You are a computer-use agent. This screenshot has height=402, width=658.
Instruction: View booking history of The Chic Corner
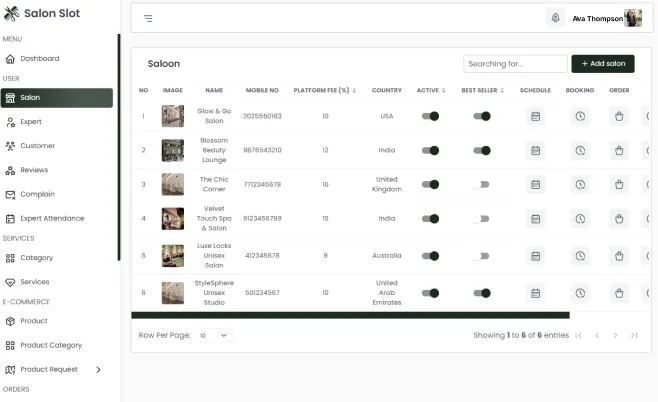point(580,184)
